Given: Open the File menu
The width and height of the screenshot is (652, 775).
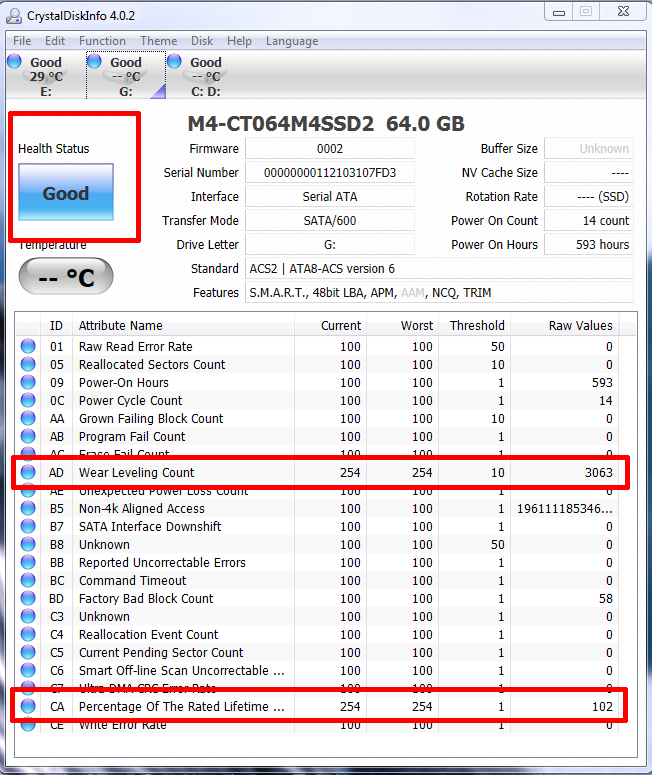Looking at the screenshot, I should pos(22,41).
